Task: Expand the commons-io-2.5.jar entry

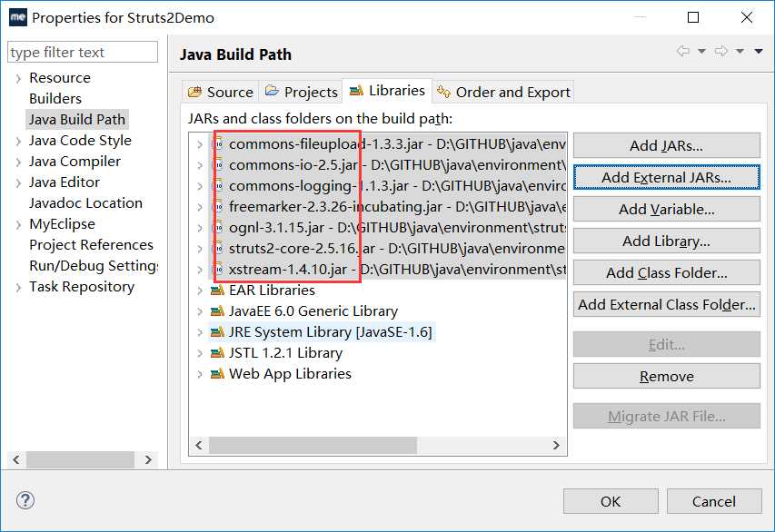Action: tap(200, 165)
